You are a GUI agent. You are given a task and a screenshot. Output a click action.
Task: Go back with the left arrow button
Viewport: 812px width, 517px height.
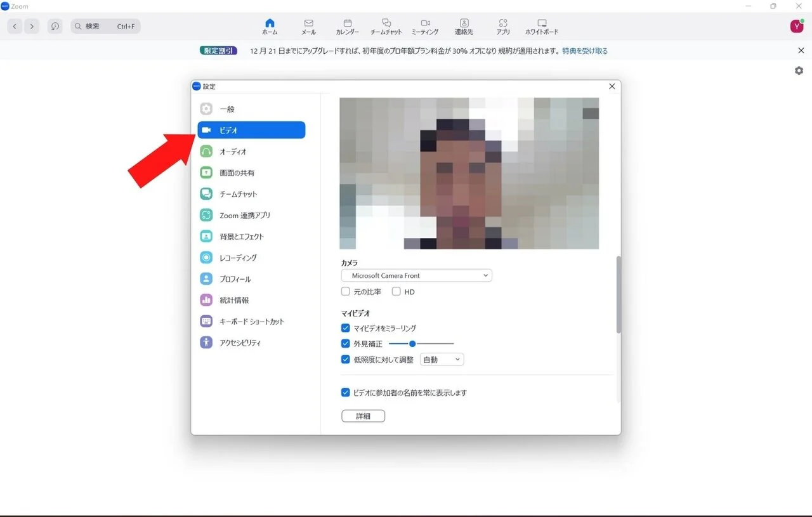click(15, 26)
